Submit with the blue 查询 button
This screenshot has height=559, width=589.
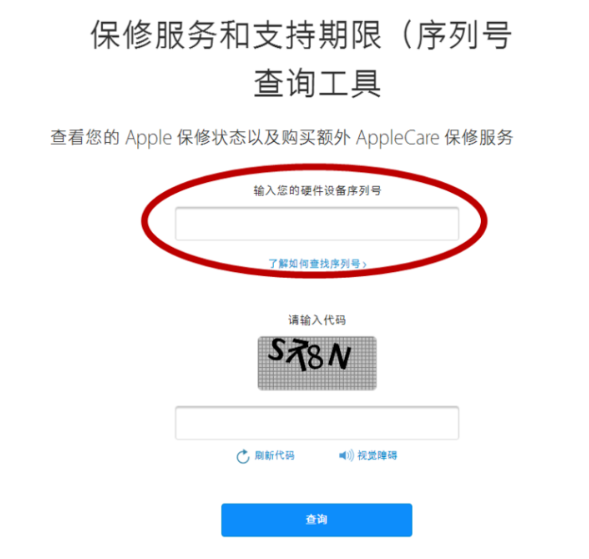[x=317, y=520]
